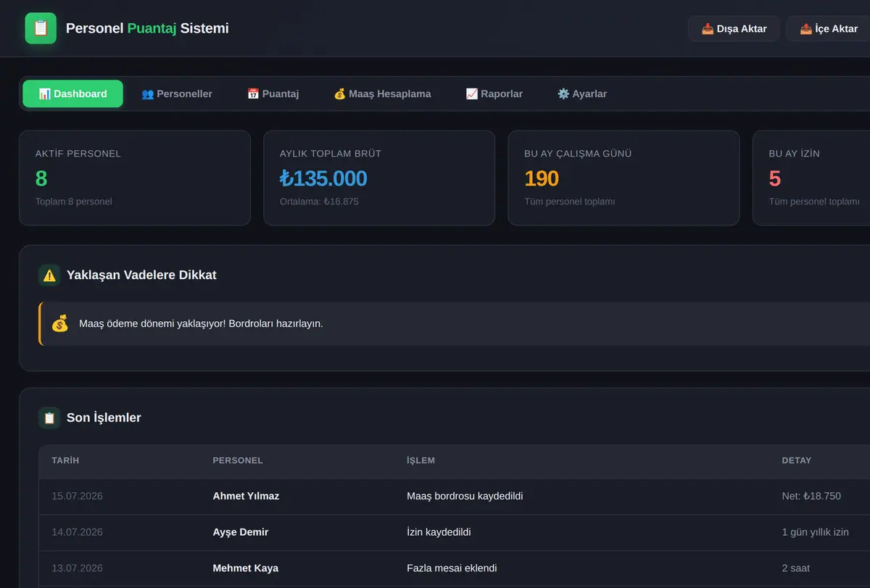Select the Ahmet Yılmaz row name
The width and height of the screenshot is (870, 588).
coord(246,497)
